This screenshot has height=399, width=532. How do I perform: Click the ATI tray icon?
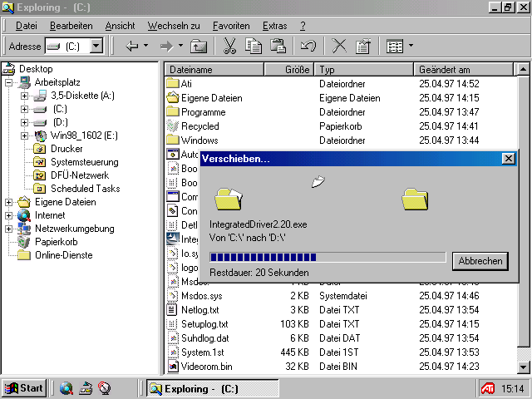(488, 388)
